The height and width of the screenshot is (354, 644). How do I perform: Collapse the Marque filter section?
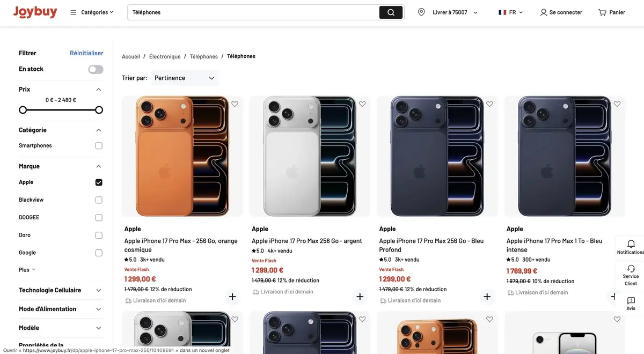[x=98, y=166]
